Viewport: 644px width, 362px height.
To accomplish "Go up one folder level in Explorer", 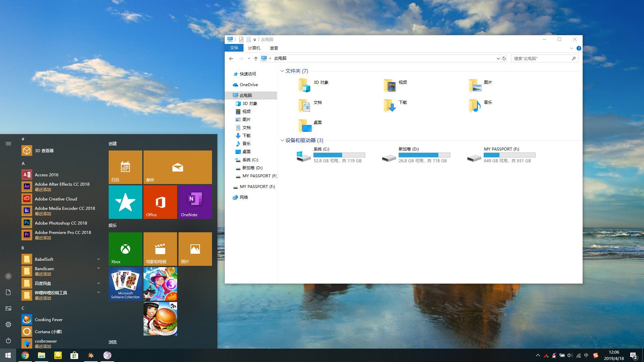I will 256,58.
